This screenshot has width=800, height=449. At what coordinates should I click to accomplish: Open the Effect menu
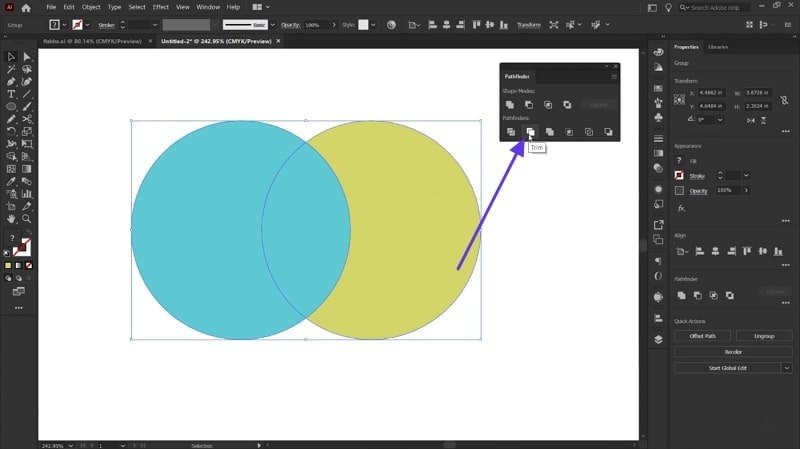pyautogui.click(x=160, y=7)
